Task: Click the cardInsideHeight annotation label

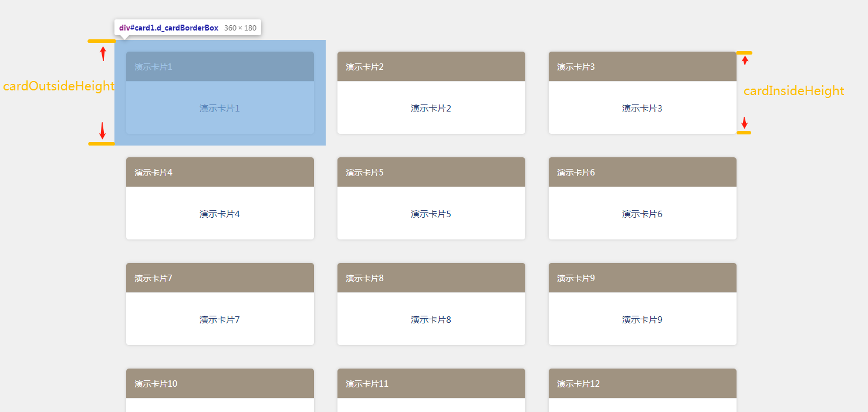Action: tap(793, 91)
